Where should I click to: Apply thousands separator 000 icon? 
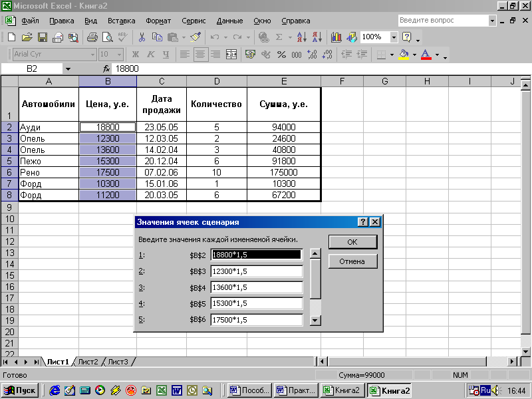(x=296, y=55)
